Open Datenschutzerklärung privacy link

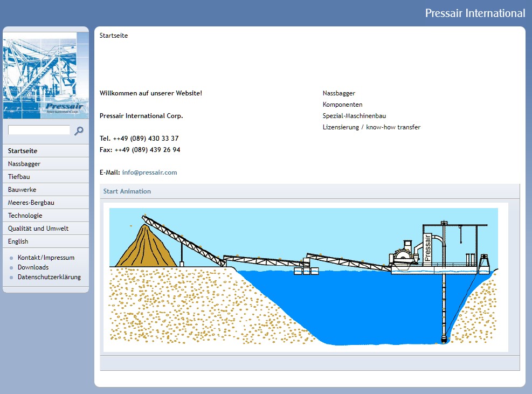[x=49, y=277]
